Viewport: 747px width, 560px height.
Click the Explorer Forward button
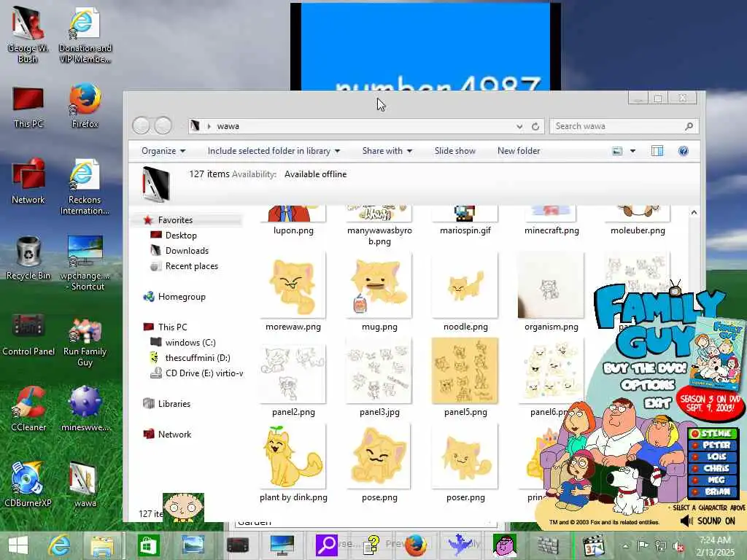pos(163,125)
